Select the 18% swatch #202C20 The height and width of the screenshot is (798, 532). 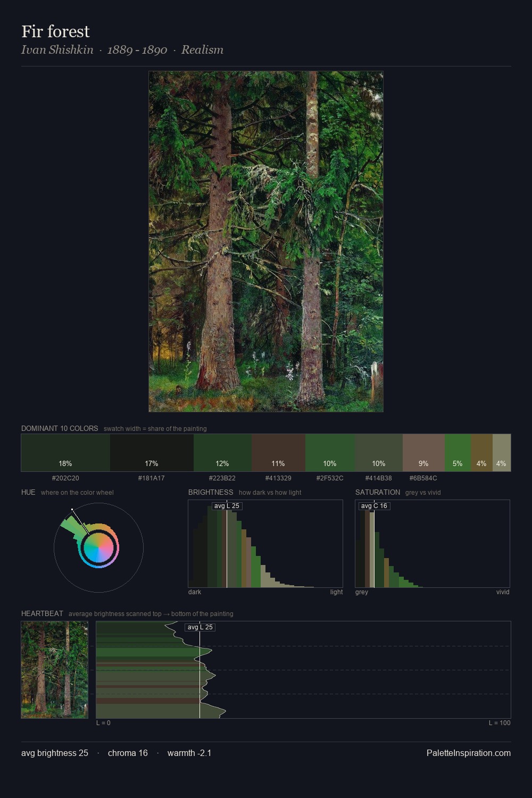[65, 453]
